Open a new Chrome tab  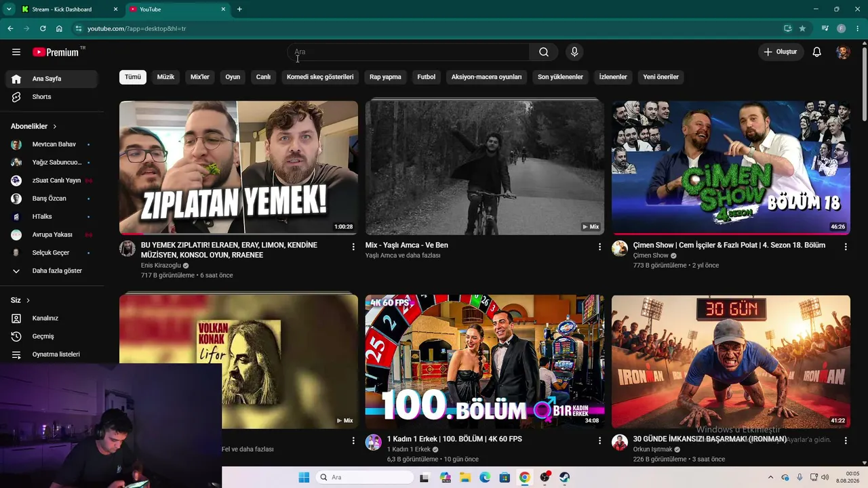click(239, 9)
